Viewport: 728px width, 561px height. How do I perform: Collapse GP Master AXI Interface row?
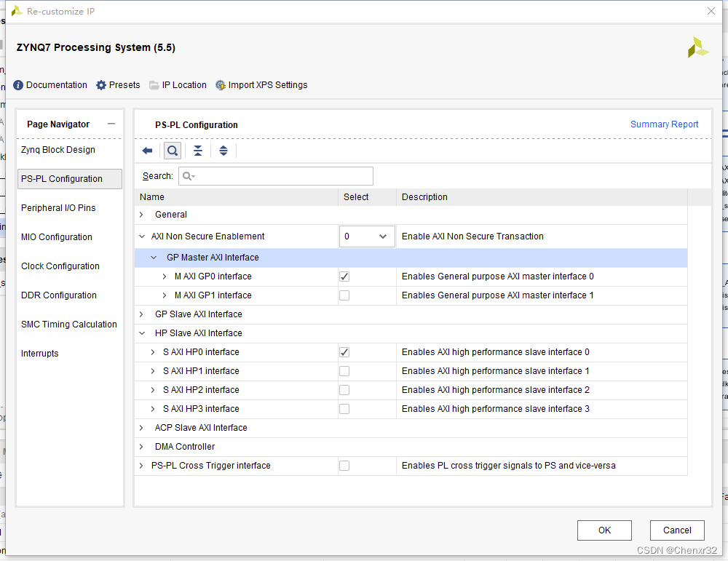[154, 258]
